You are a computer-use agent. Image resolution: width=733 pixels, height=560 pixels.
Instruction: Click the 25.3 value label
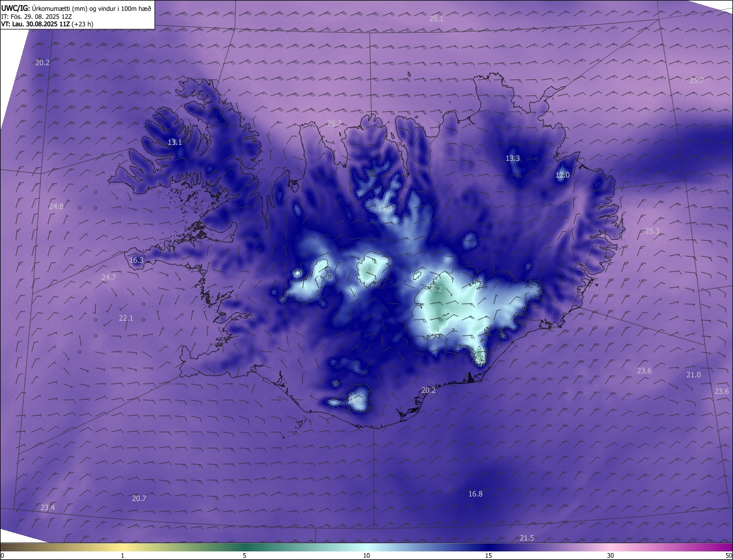click(x=652, y=231)
